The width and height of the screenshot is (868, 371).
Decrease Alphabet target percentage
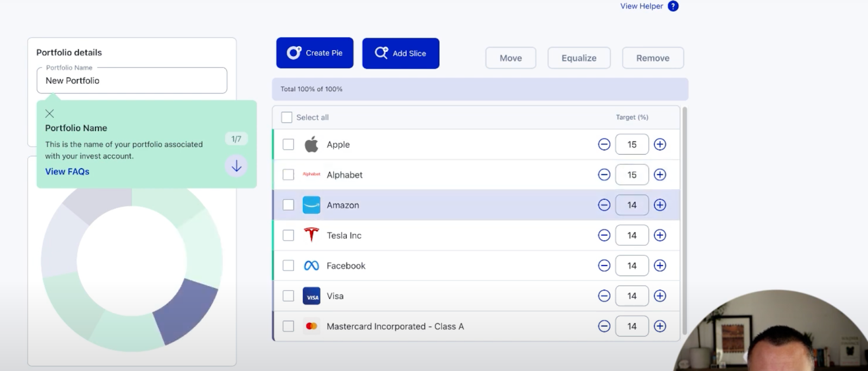(x=604, y=175)
